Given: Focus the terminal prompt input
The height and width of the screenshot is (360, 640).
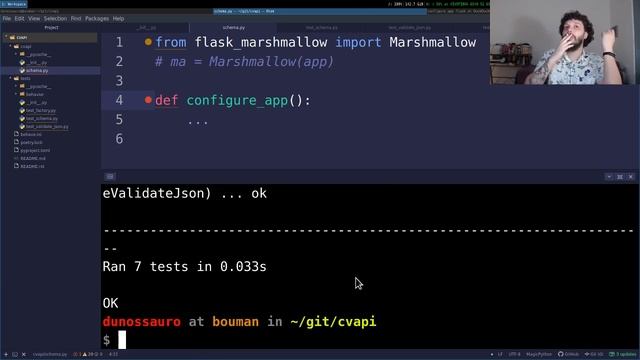Looking at the screenshot, I should point(122,340).
